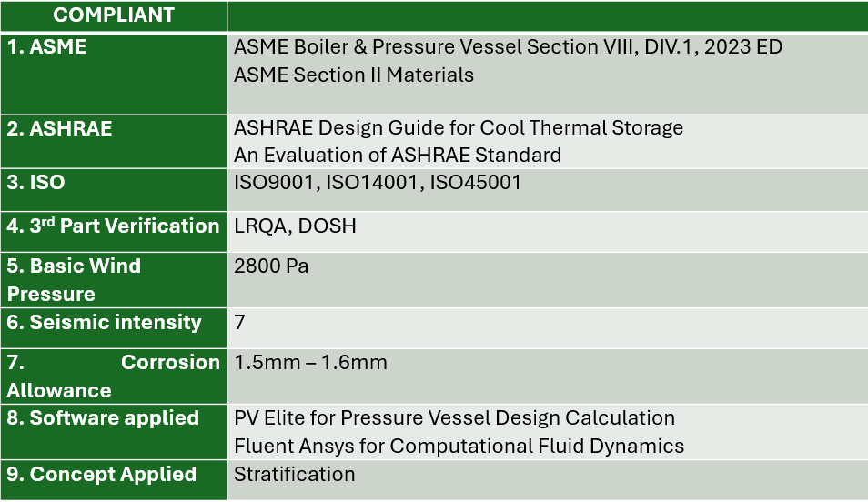The height and width of the screenshot is (502, 868).
Task: Select the 'Basic Wind Pressure' label cell
Action: (114, 280)
